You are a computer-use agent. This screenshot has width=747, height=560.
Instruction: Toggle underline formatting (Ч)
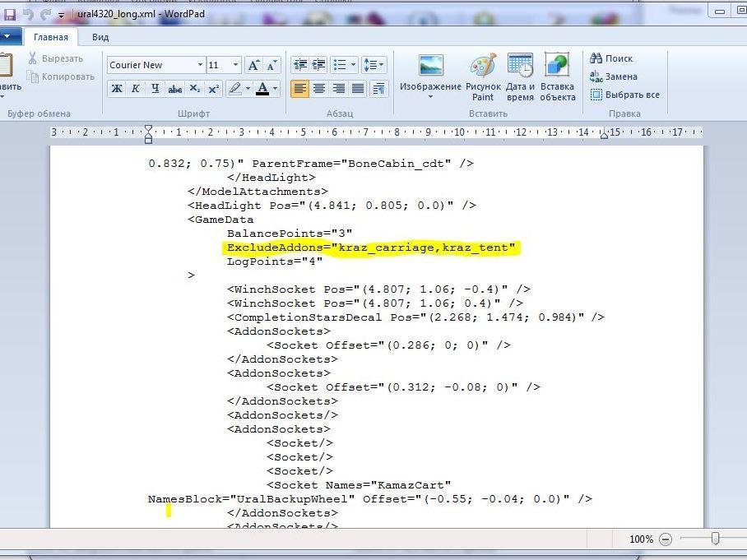155,89
